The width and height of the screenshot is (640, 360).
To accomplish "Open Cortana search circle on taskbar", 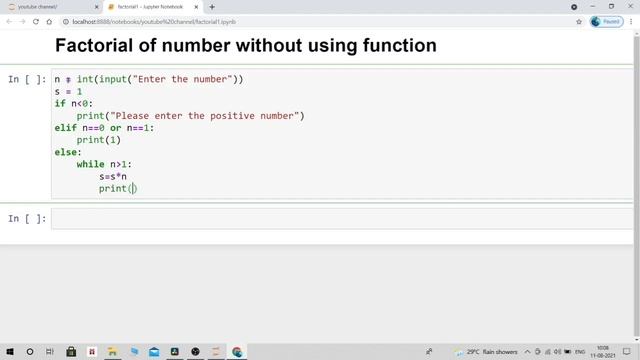I will coord(30,351).
